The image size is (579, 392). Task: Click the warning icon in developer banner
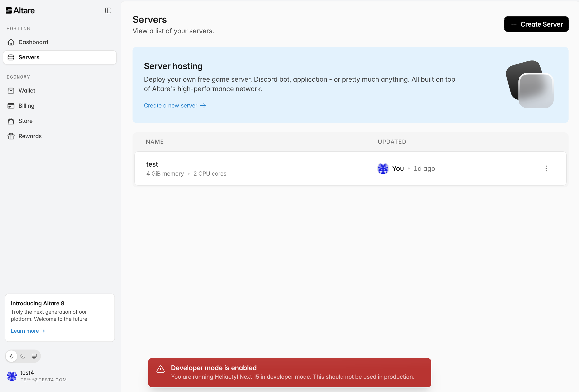tap(161, 369)
